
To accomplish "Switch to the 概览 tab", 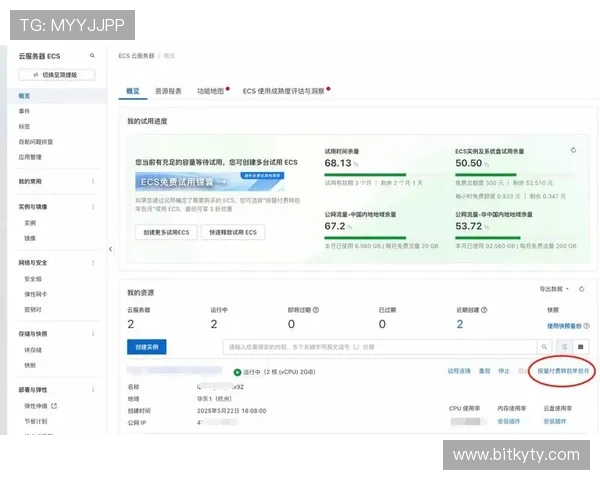I will tap(133, 91).
